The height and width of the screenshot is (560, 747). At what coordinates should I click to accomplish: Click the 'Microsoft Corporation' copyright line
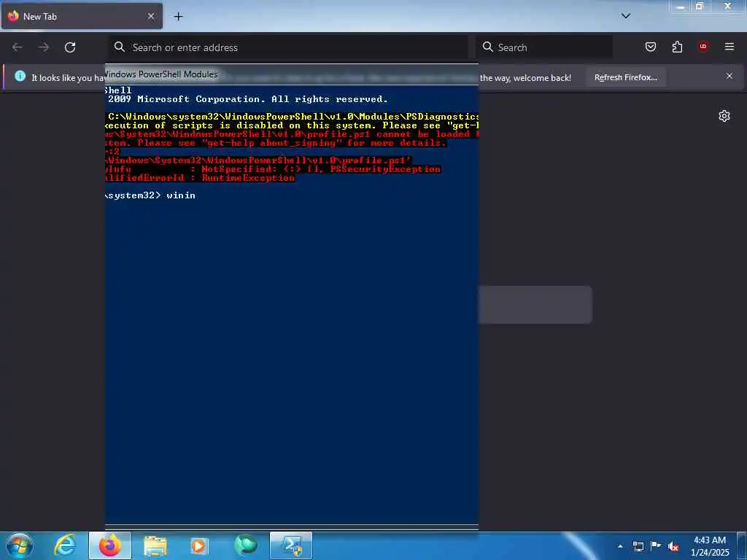tap(248, 99)
